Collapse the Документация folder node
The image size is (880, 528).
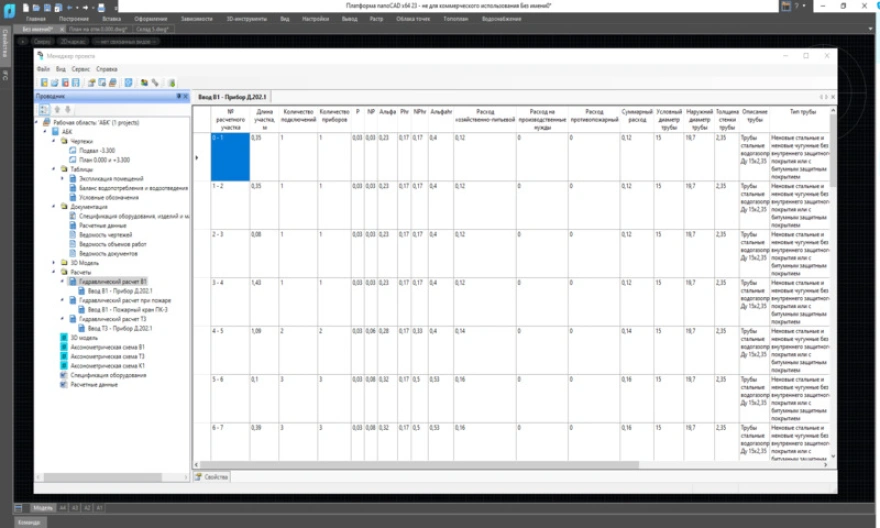tap(54, 207)
